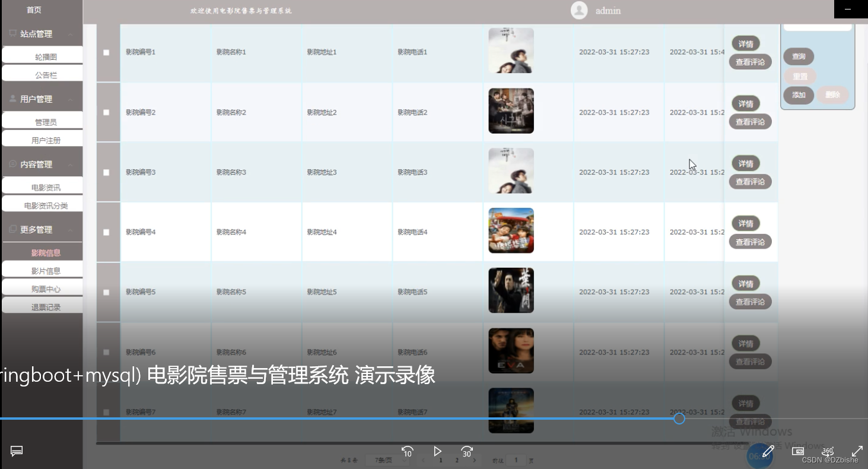Tick the checkbox for row 影院编号1
This screenshot has height=469, width=868.
pos(106,52)
